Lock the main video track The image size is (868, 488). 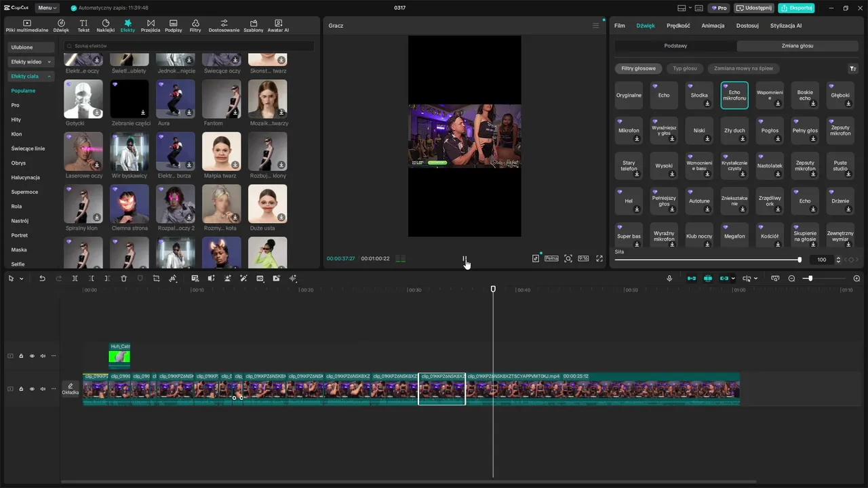coord(21,389)
